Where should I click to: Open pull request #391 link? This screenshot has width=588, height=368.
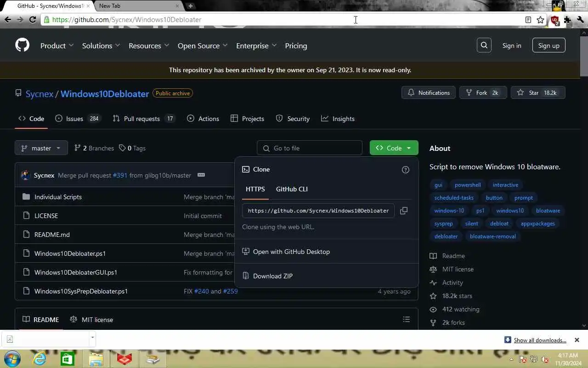click(120, 175)
